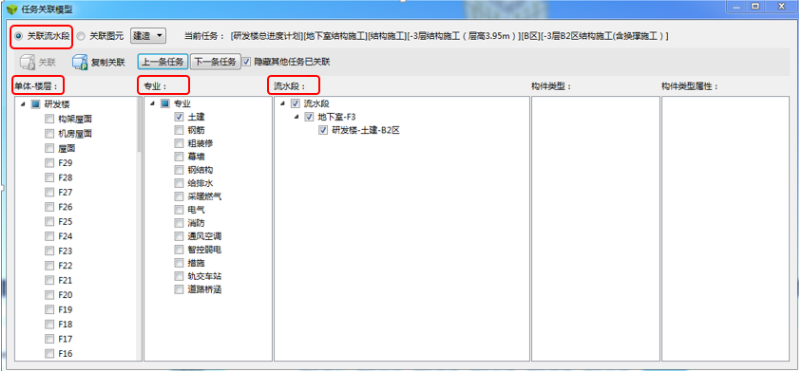Check the 钢结构 checkbox
Image resolution: width=799 pixels, height=371 pixels.
point(179,170)
